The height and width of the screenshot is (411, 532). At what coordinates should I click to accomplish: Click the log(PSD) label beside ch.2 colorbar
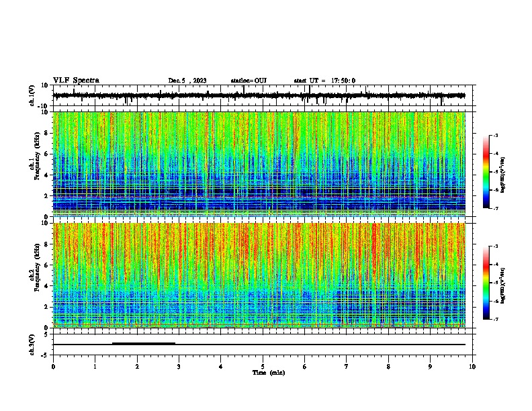click(502, 285)
